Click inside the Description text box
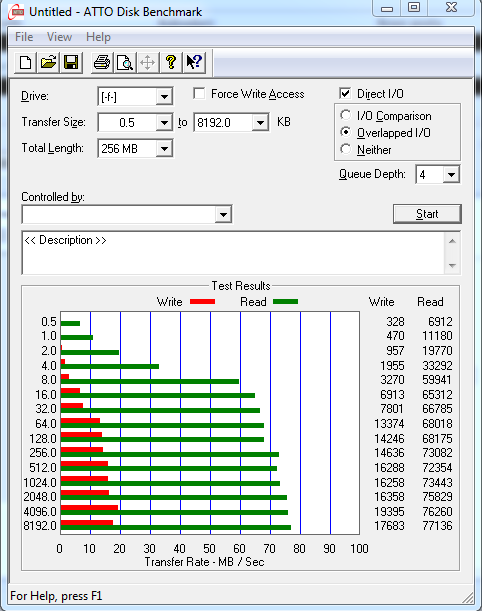This screenshot has width=482, height=611. tap(233, 253)
